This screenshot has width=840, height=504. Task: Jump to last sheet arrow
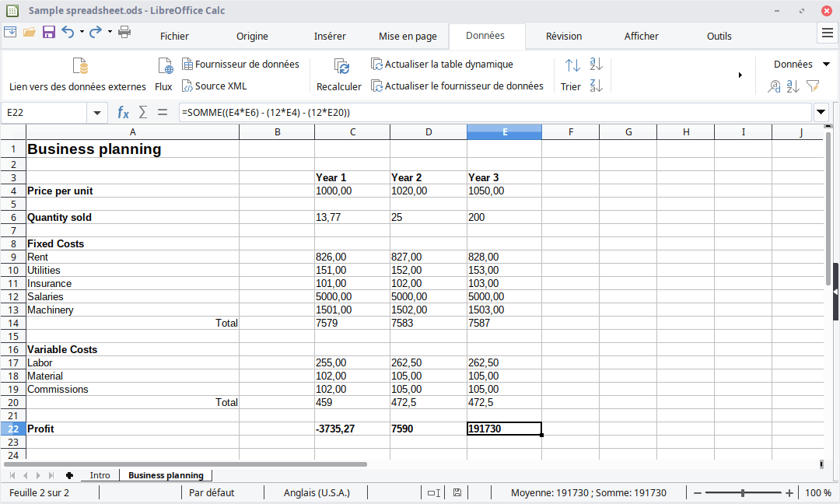coord(51,475)
